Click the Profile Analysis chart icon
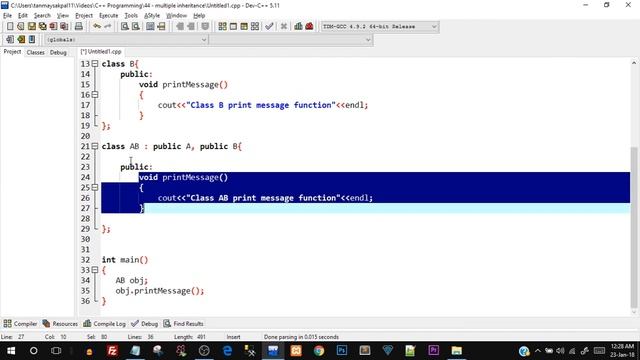Image resolution: width=640 pixels, height=360 pixels. click(298, 27)
